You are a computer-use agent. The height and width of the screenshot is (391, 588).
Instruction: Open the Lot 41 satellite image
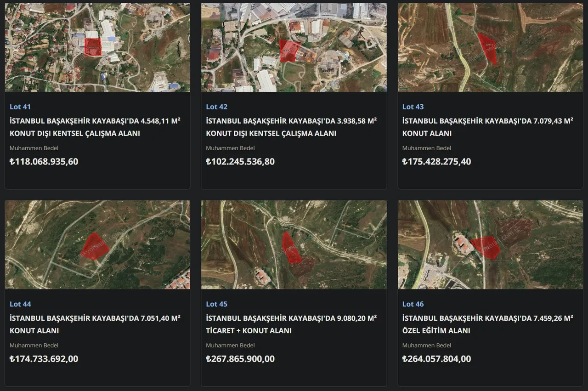click(97, 47)
